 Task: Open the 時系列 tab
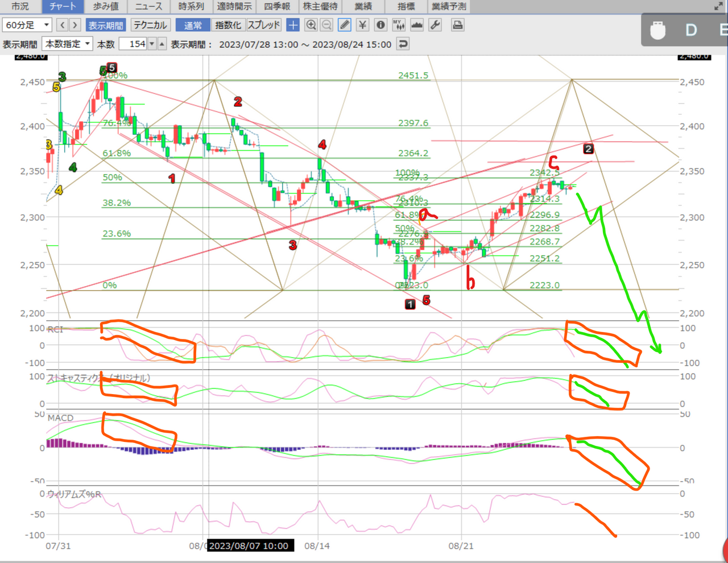(191, 6)
